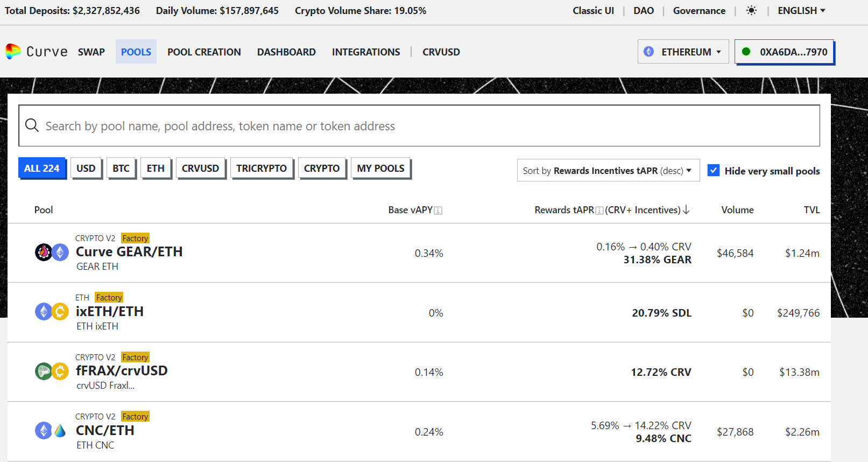This screenshot has height=462, width=868.
Task: Click the crvUSD token icon in fFRAX row
Action: tap(60, 371)
